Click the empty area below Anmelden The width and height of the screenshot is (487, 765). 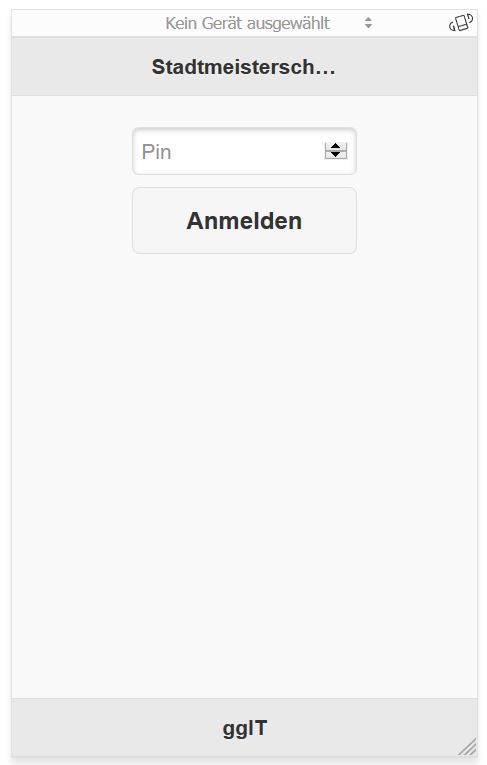[244, 463]
